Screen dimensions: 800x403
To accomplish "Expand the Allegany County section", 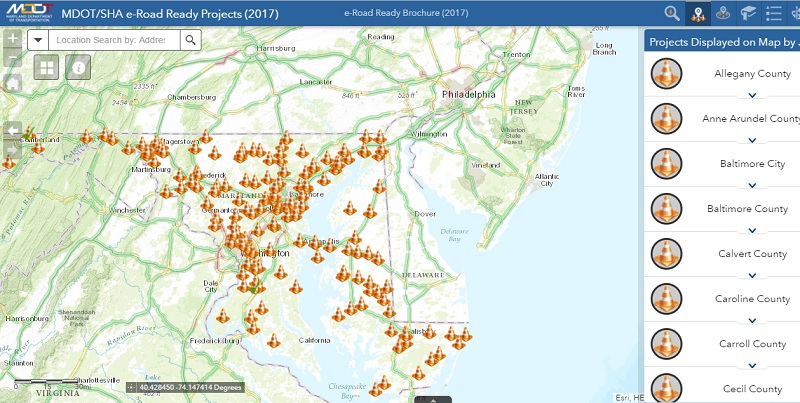I will click(752, 95).
